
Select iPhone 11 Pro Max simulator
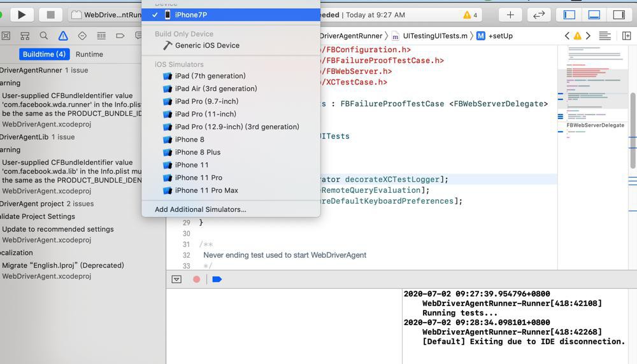(x=231, y=190)
